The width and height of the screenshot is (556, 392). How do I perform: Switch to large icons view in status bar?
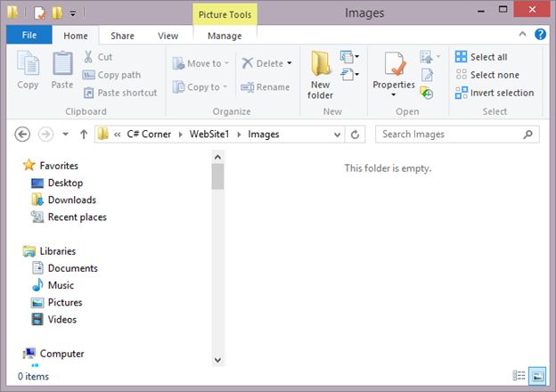pos(537,376)
